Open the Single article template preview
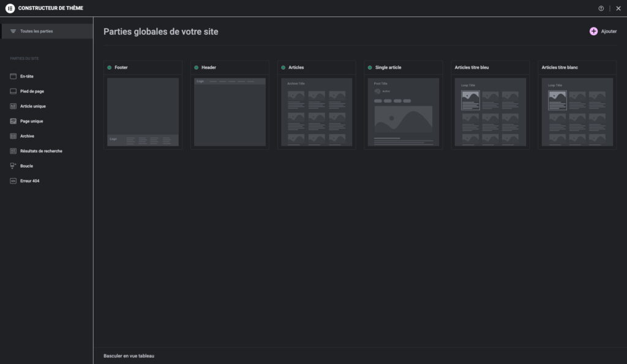Screen dimensions: 627x364 tap(404, 112)
